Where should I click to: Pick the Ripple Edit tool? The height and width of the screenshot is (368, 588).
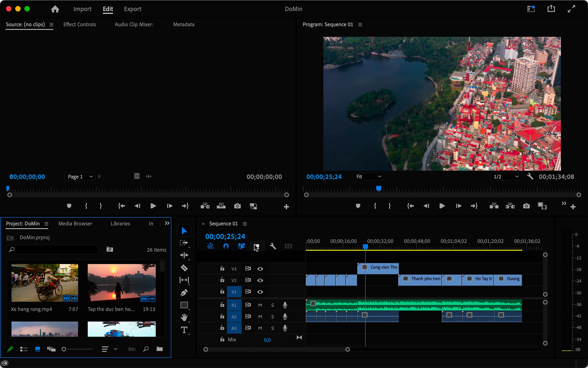coord(184,255)
